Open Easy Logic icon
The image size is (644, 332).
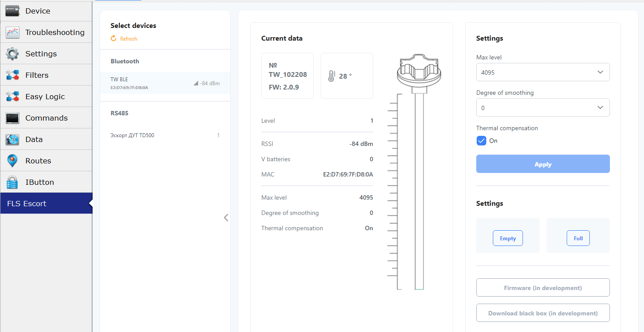(12, 97)
